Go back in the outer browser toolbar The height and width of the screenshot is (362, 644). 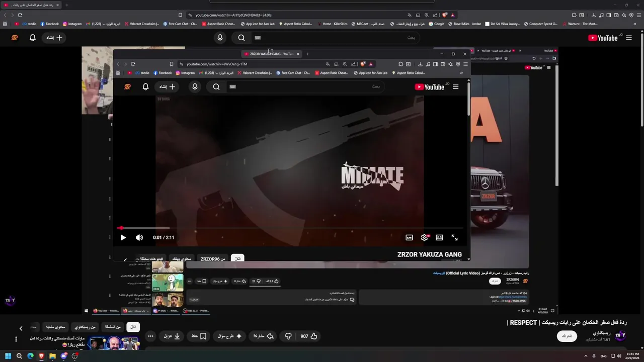click(5, 15)
